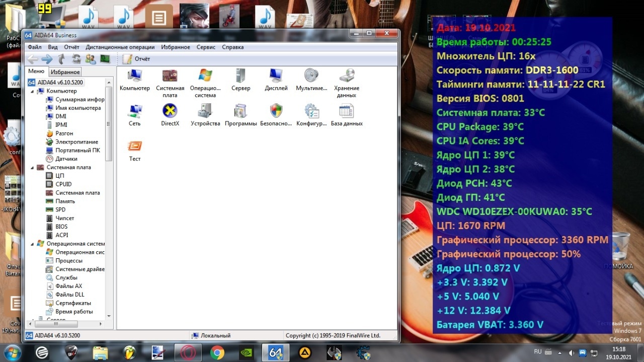Open the Мультимедиа speaker icon
The image size is (644, 362).
311,77
